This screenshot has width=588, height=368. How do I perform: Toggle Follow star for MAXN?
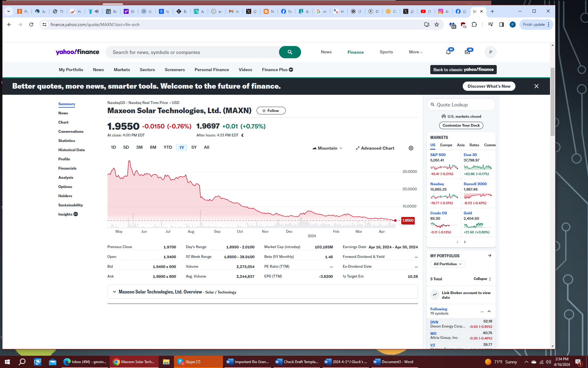pos(271,111)
